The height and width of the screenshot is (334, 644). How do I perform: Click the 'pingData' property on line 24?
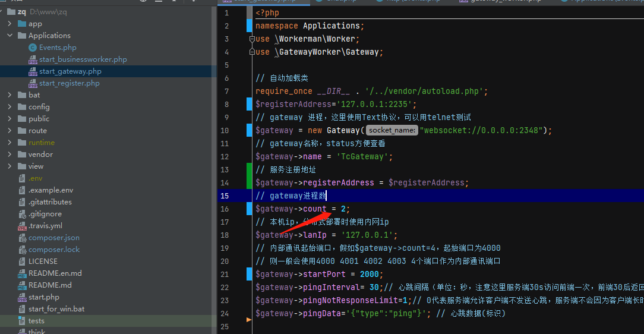(x=322, y=313)
